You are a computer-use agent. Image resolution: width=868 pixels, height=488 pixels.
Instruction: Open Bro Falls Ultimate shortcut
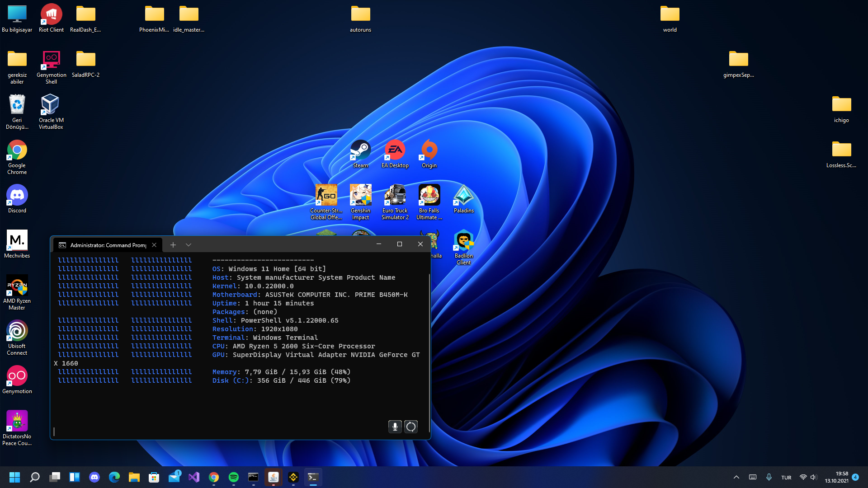[x=429, y=202]
